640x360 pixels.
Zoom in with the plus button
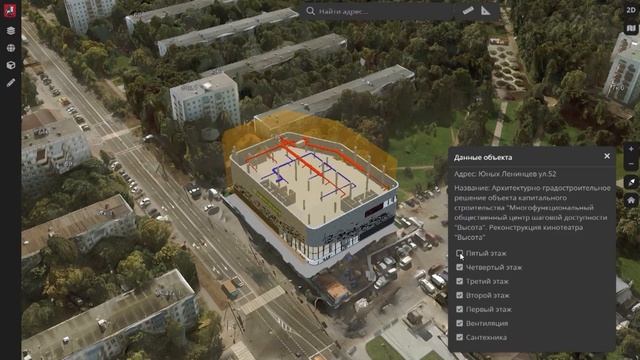pos(631,149)
